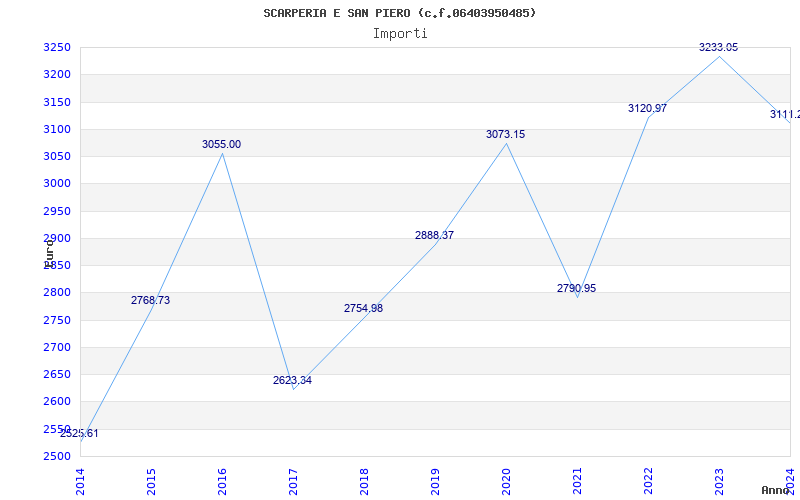Click the x-axis year 2017
Viewport: 800px width, 500px height.
pyautogui.click(x=293, y=482)
